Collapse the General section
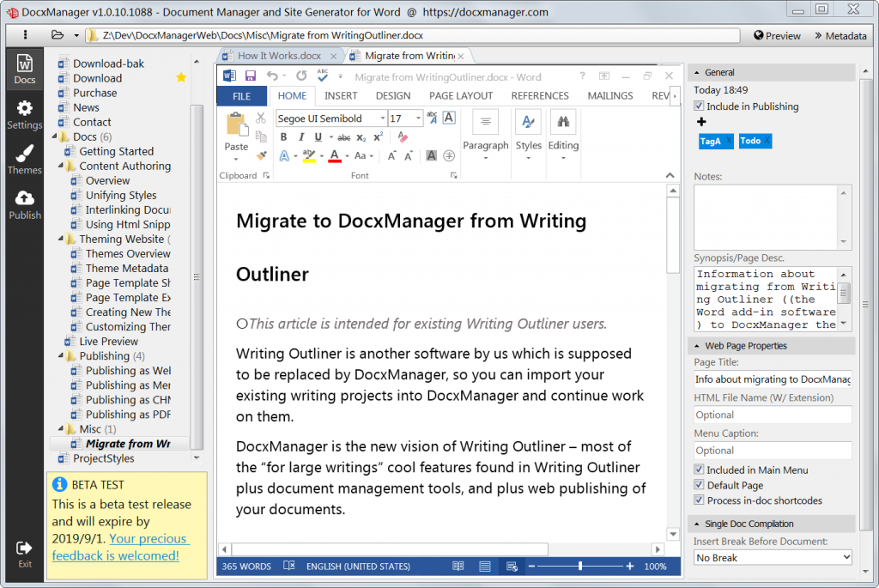This screenshot has height=588, width=879. [x=697, y=72]
